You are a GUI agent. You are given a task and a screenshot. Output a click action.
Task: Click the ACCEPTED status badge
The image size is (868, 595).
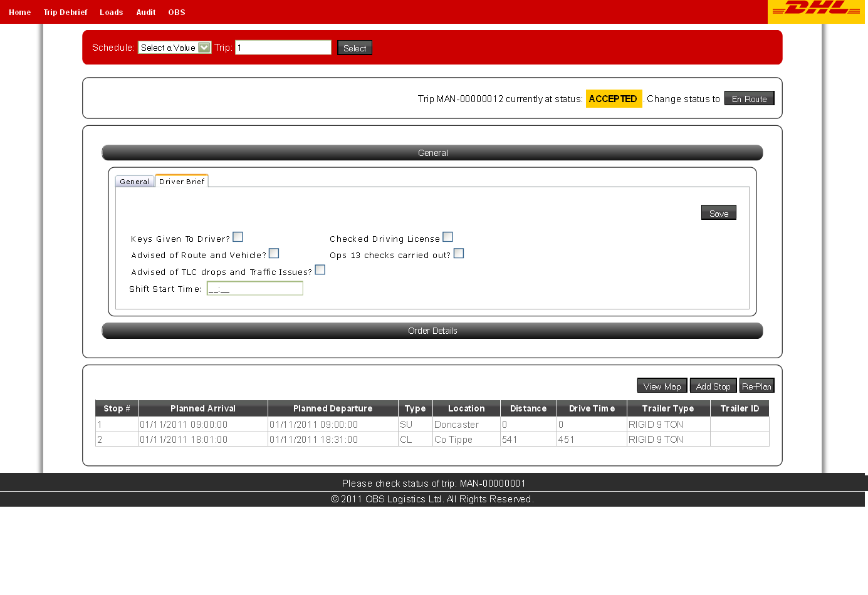(614, 99)
